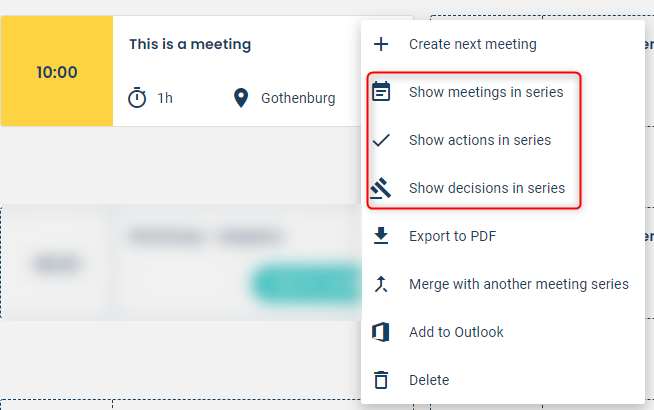Click the stopwatch duration icon

tap(137, 98)
